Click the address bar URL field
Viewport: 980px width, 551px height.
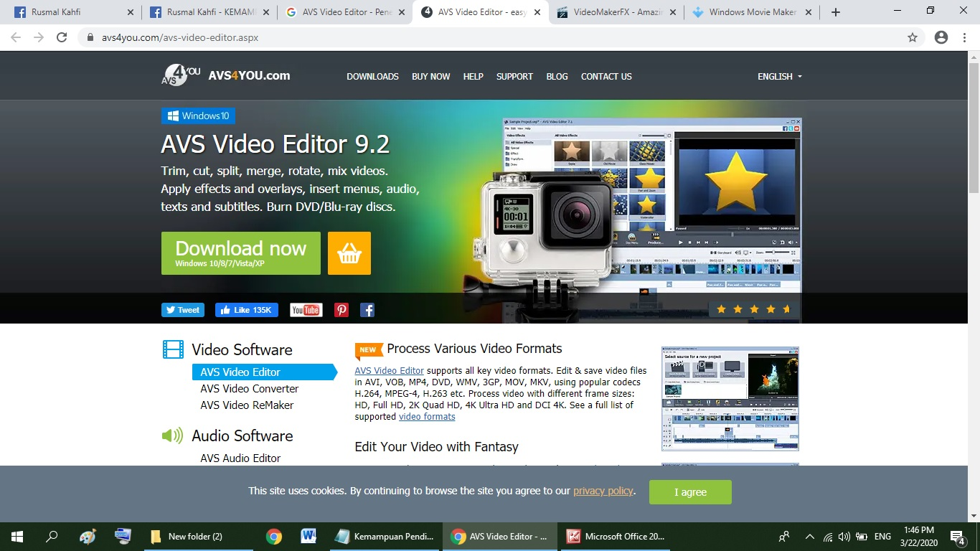point(495,38)
